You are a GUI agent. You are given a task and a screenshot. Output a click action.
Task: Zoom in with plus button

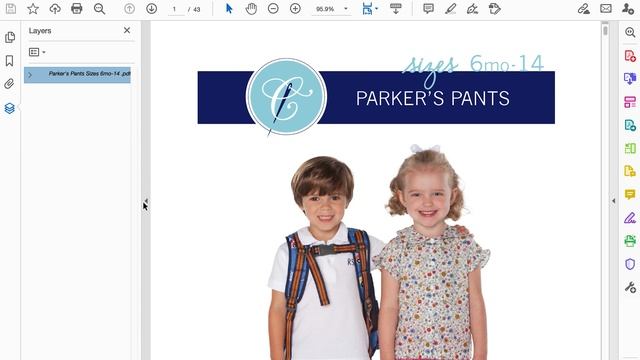(x=295, y=9)
